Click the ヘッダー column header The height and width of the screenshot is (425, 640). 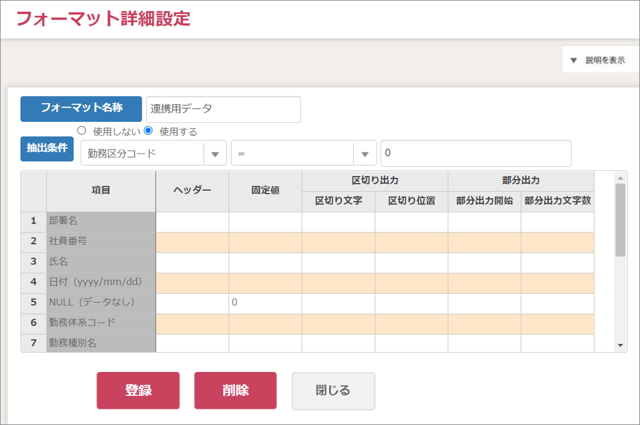192,191
